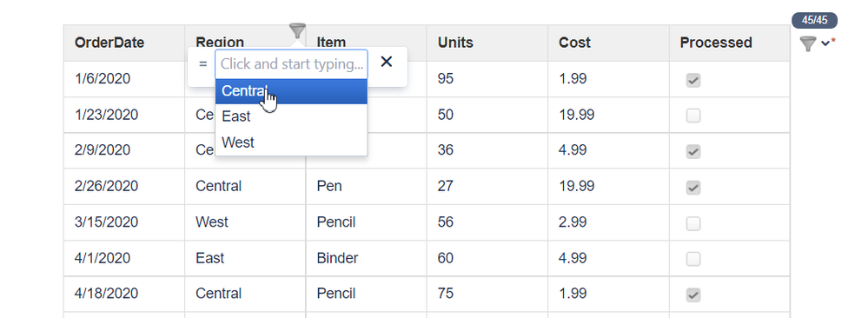Click the equals operator symbol in filter

(x=202, y=64)
